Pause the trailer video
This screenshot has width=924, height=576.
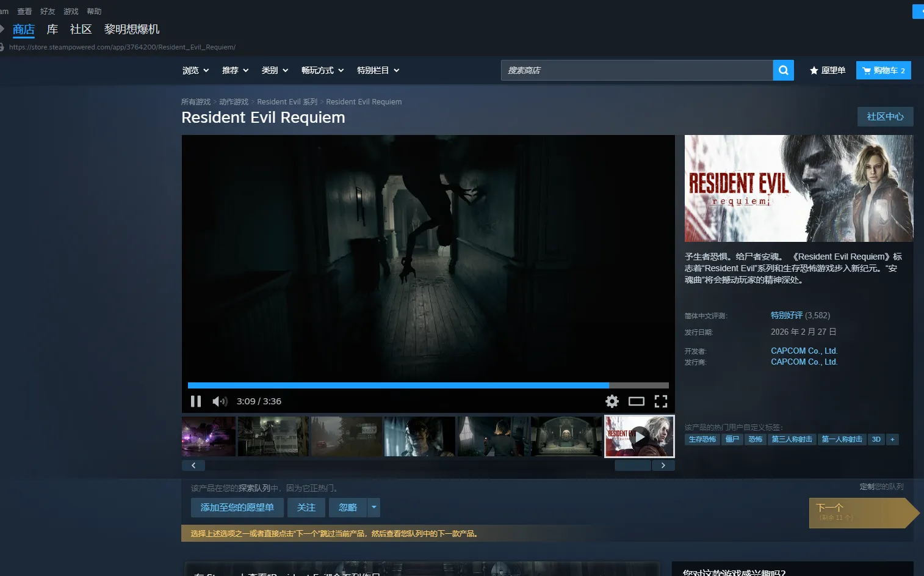tap(196, 401)
